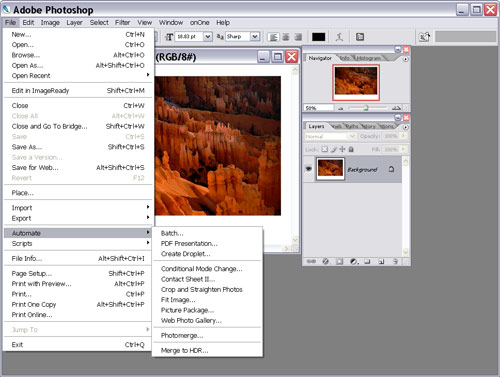Select right align text icon
Image resolution: width=500 pixels, height=377 pixels.
pyautogui.click(x=298, y=37)
